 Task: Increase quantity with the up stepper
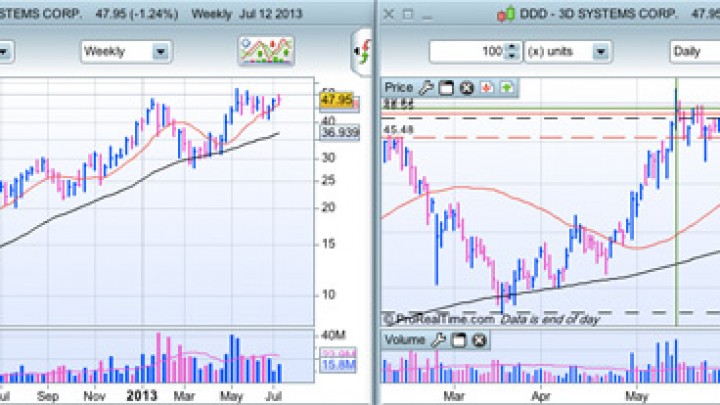[512, 47]
